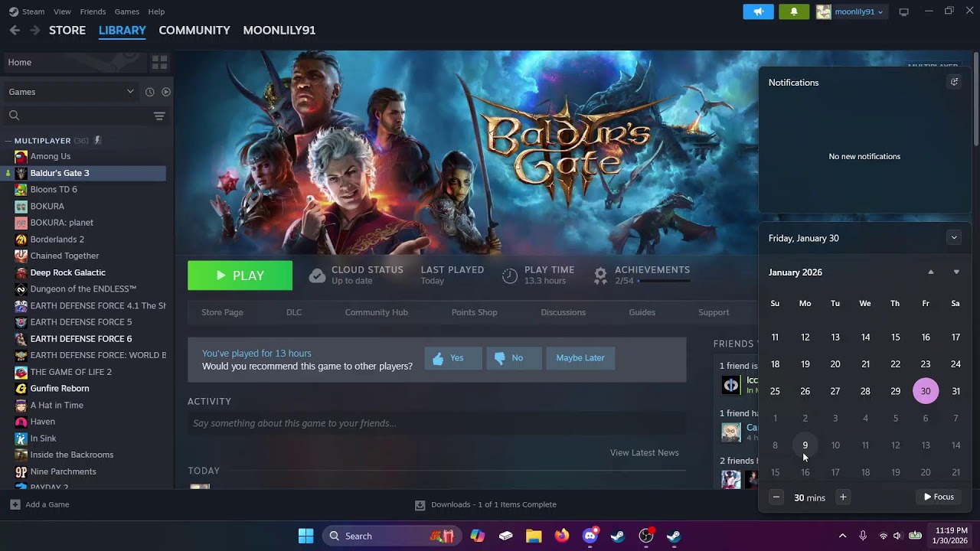The image size is (980, 551).
Task: Open Discord from the taskbar
Action: (x=590, y=536)
